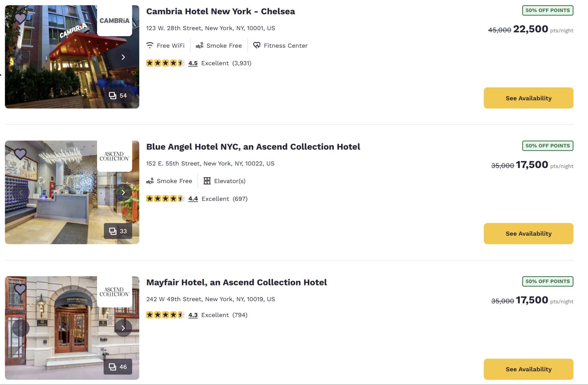View all 46 Mayfair Hotel photos
This screenshot has width=588, height=385.
point(118,367)
